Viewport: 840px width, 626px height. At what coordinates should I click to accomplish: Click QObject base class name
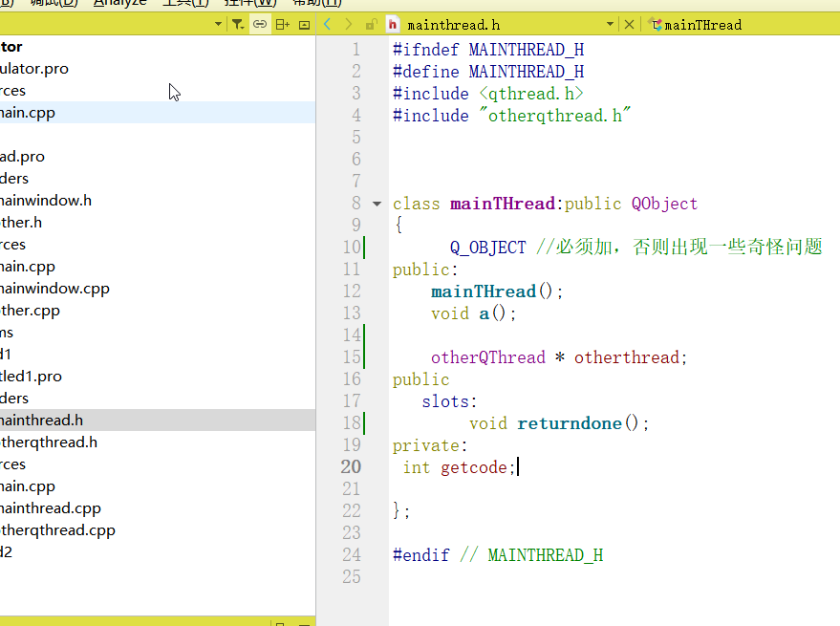[x=664, y=204]
